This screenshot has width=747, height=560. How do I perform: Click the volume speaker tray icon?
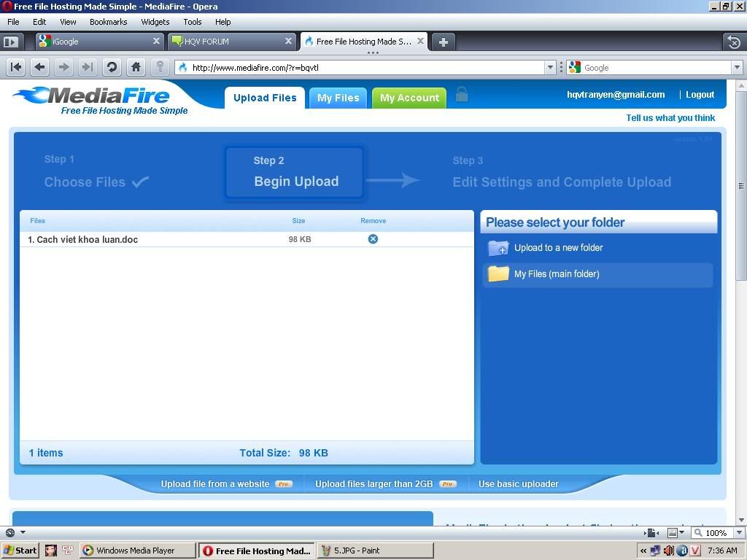[669, 551]
